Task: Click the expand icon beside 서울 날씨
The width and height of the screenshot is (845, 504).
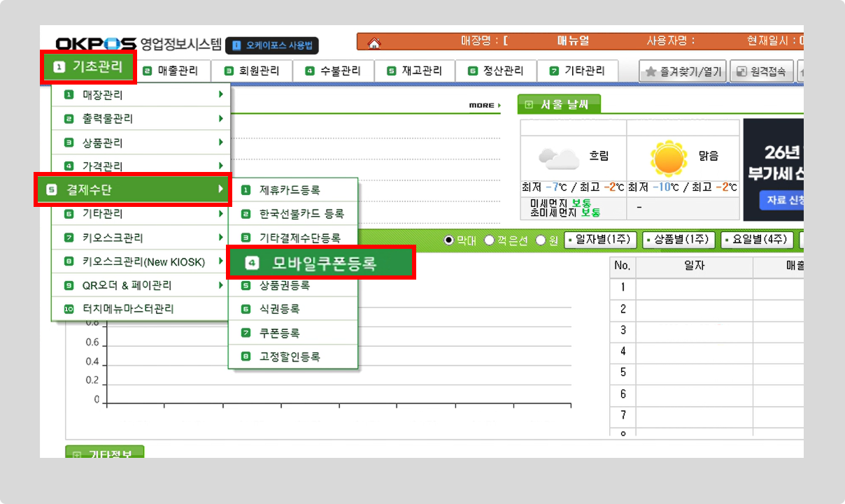Action: pos(529,104)
